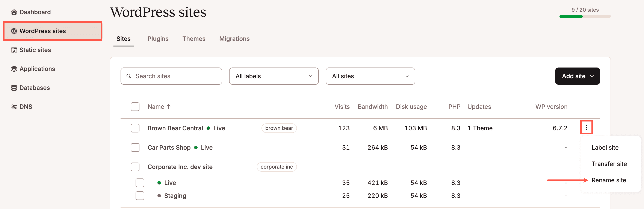
Task: Open Static sites in sidebar
Action: point(35,50)
